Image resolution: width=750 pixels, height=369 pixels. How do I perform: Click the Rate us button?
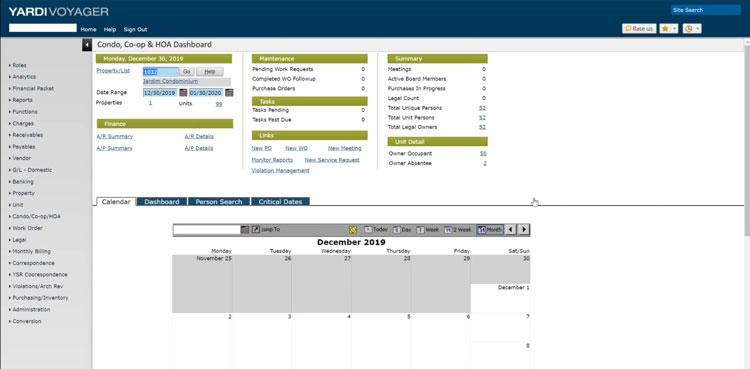(639, 29)
